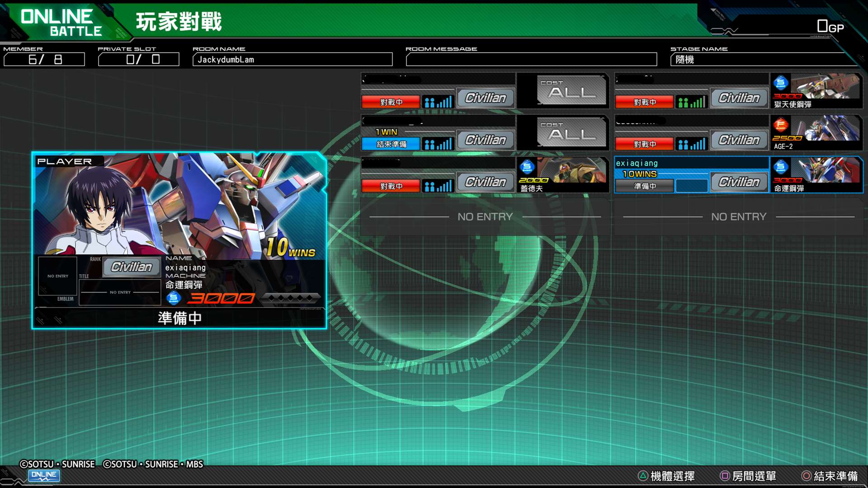Click the triangle 機體選擇 button prompt
Image resolution: width=868 pixels, height=488 pixels.
(666, 476)
